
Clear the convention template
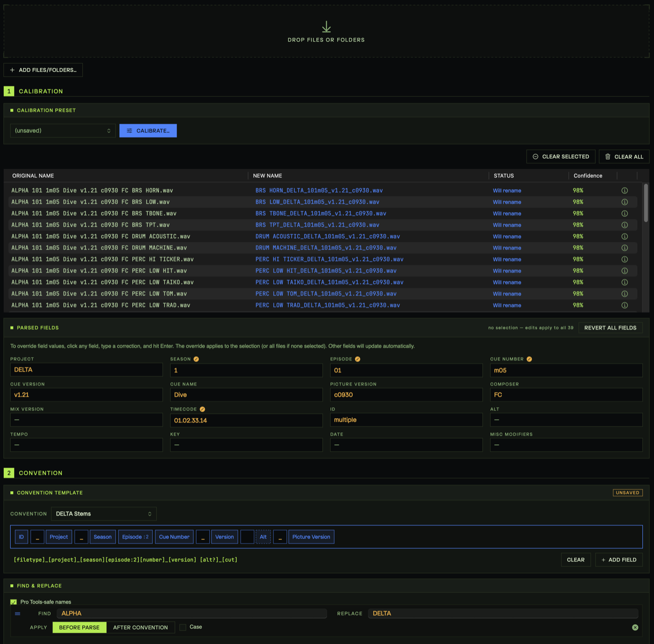tap(576, 560)
